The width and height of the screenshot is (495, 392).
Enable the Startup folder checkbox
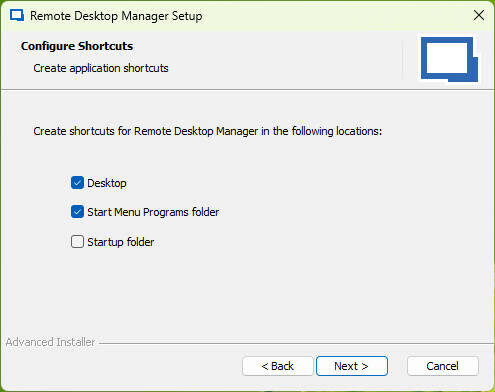point(77,242)
